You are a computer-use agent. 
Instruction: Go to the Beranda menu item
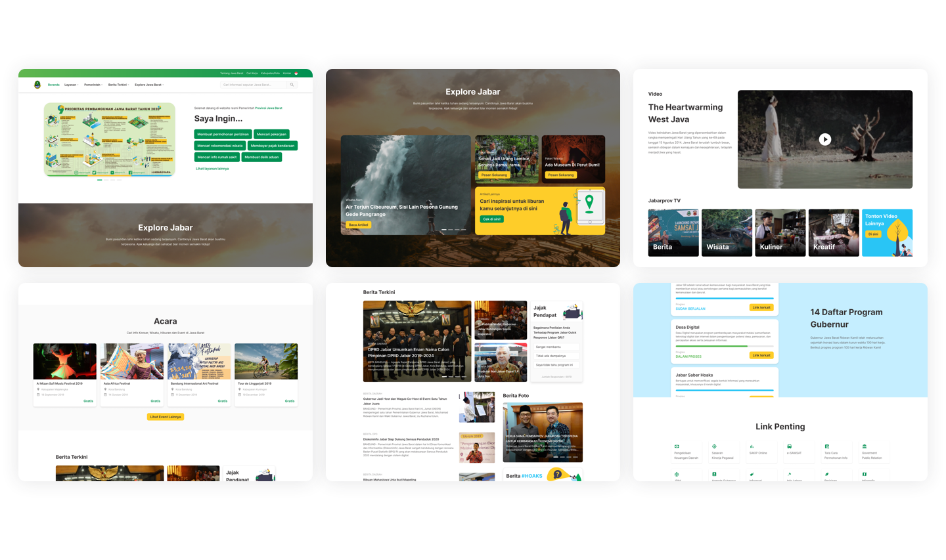click(x=54, y=85)
